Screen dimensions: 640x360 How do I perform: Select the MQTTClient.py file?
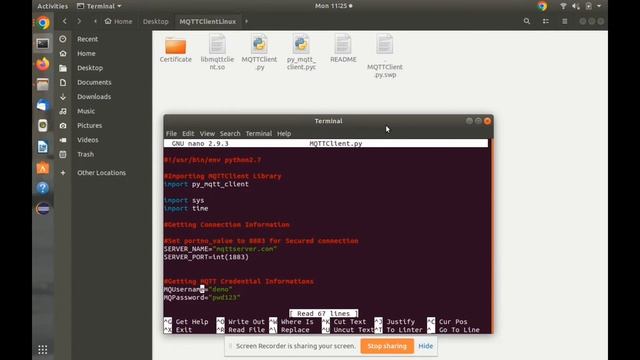pos(259,52)
